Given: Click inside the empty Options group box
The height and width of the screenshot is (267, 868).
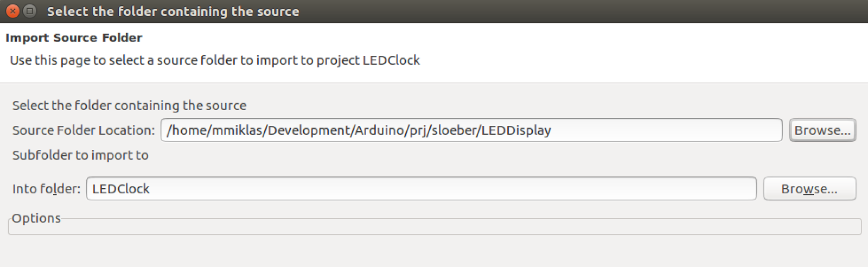Looking at the screenshot, I should point(434,227).
